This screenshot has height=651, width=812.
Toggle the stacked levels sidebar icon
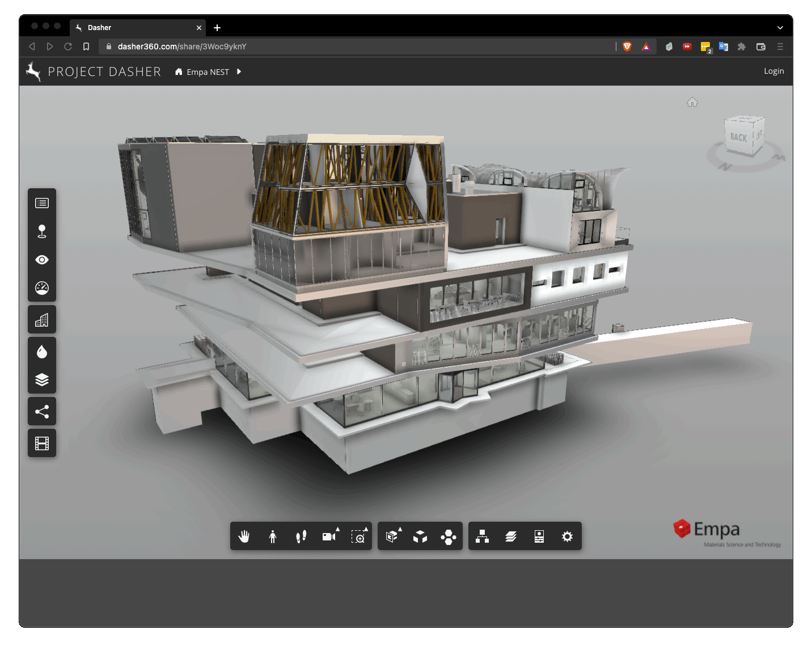pos(42,380)
